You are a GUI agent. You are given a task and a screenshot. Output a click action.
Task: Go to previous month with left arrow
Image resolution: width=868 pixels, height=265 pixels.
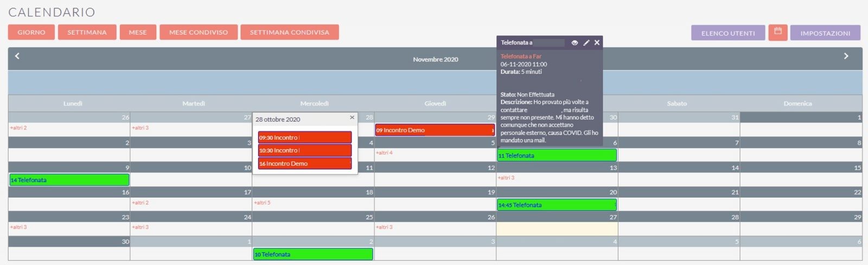tap(17, 56)
